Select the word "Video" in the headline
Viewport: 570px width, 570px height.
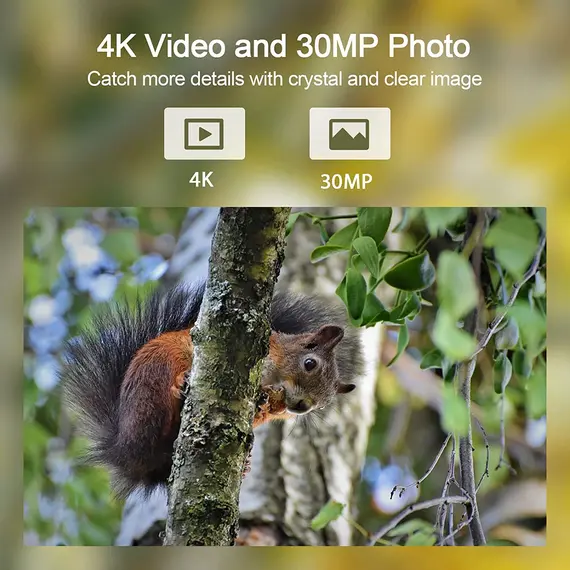185,46
